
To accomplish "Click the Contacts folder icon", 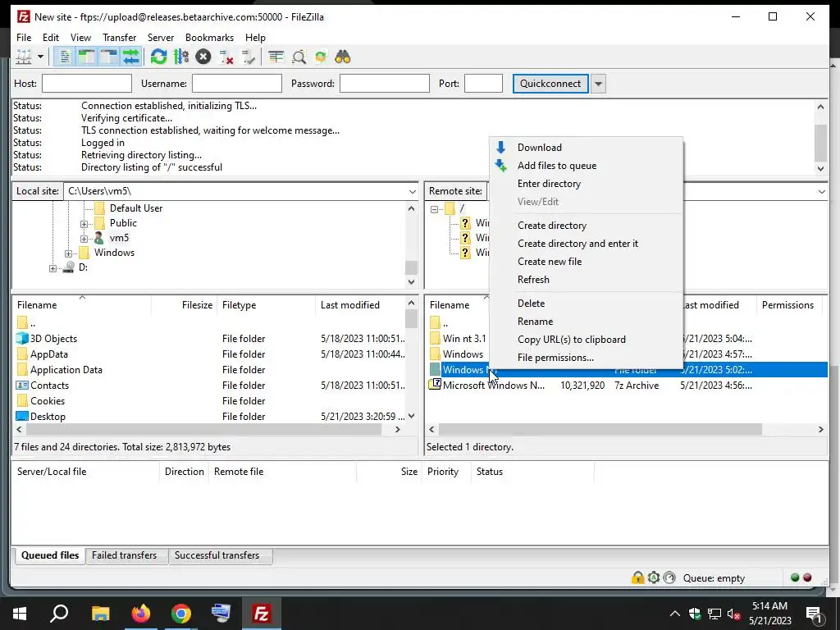I will (x=22, y=386).
